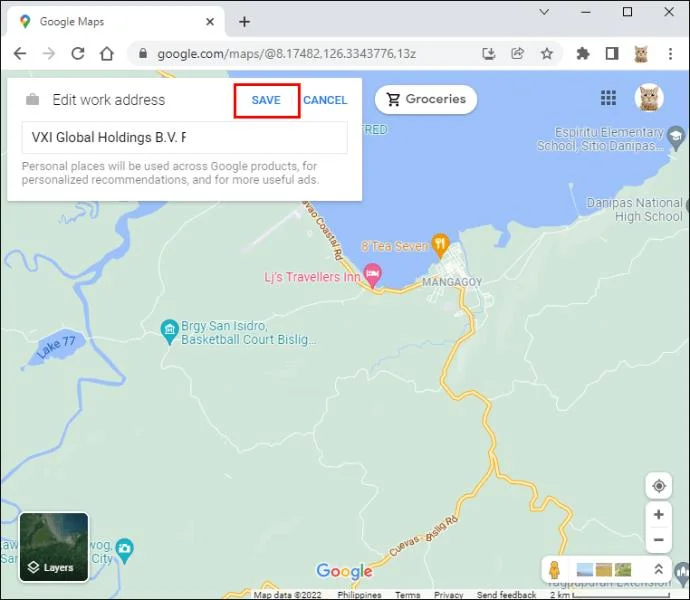Viewport: 690px width, 600px height.
Task: Click the address bar URL
Action: (286, 54)
